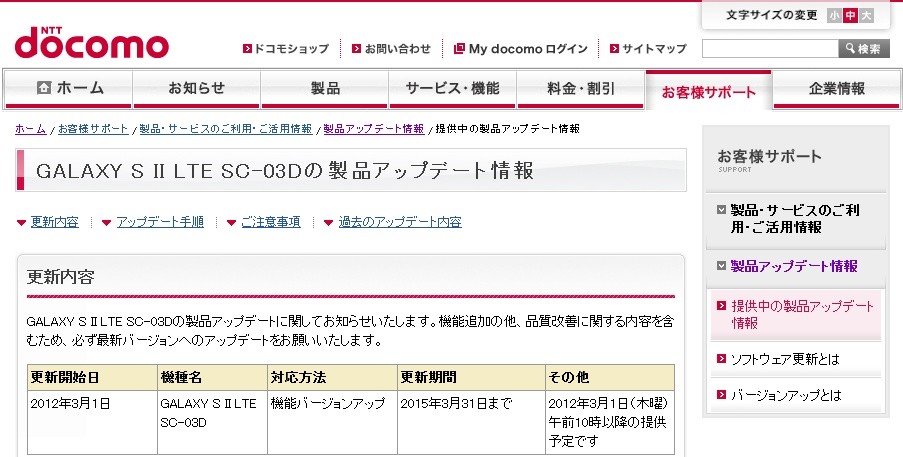This screenshot has height=457, width=903.
Task: Open the サービス・機能 navigation tab
Action: click(452, 89)
